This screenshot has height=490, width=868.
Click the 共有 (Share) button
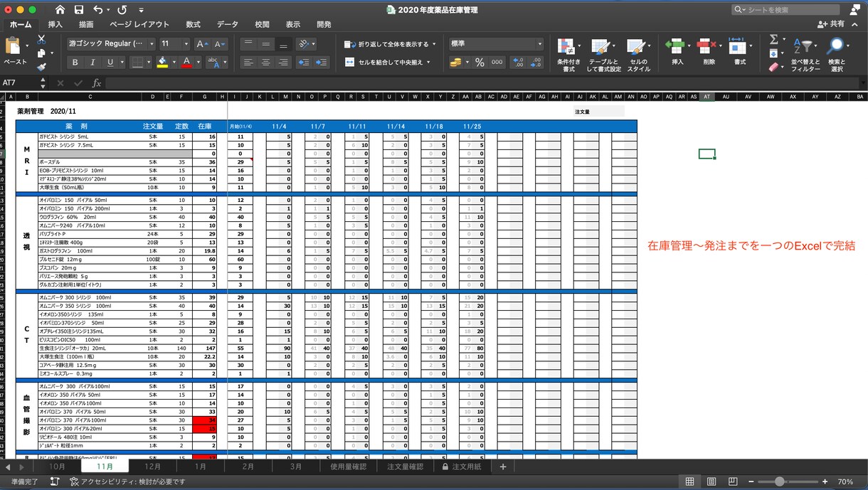(x=830, y=24)
